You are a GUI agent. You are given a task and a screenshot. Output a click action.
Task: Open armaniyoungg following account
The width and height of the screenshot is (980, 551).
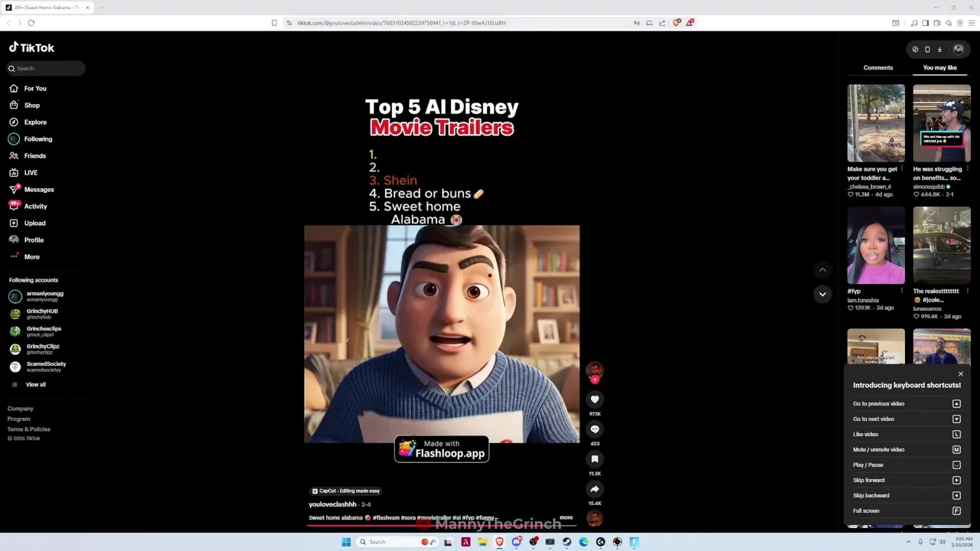click(x=37, y=296)
